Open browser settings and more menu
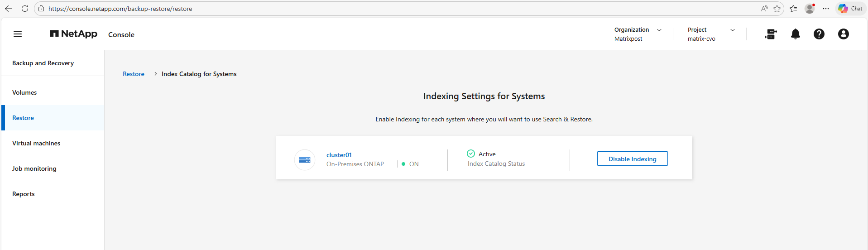The width and height of the screenshot is (868, 250). click(x=826, y=9)
